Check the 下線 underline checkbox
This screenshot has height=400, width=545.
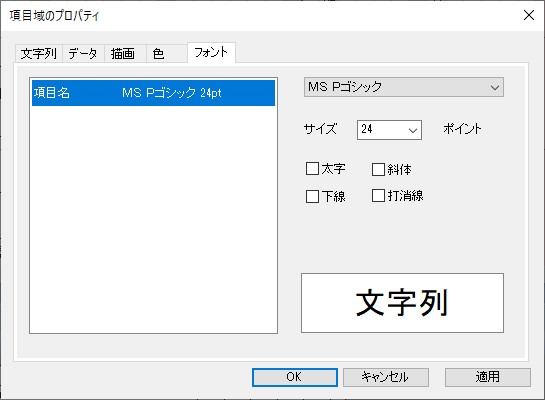point(312,196)
